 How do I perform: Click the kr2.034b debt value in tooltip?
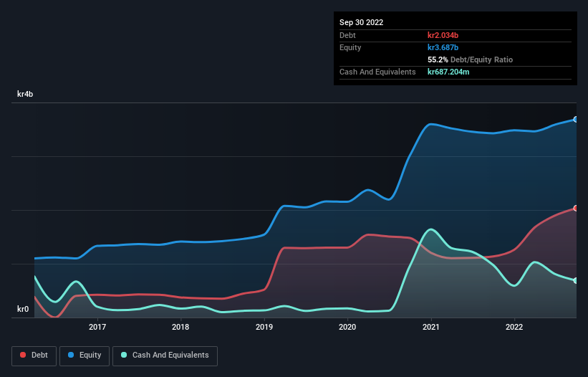pyautogui.click(x=443, y=35)
